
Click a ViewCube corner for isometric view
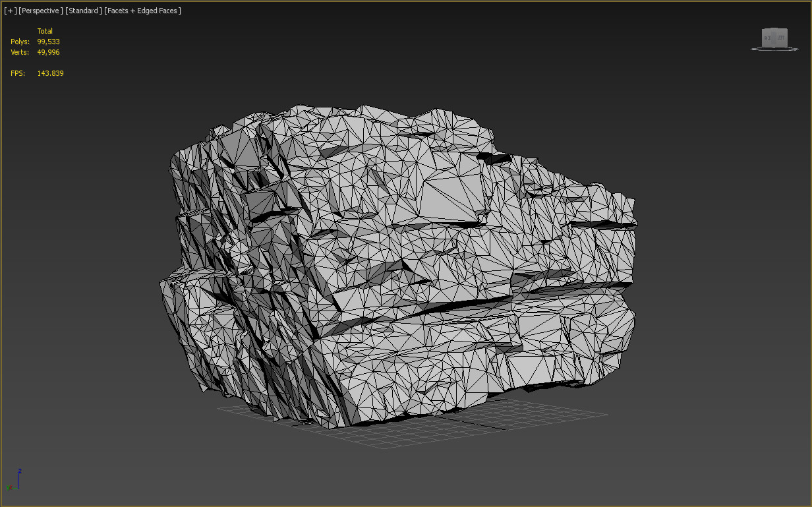tap(788, 30)
